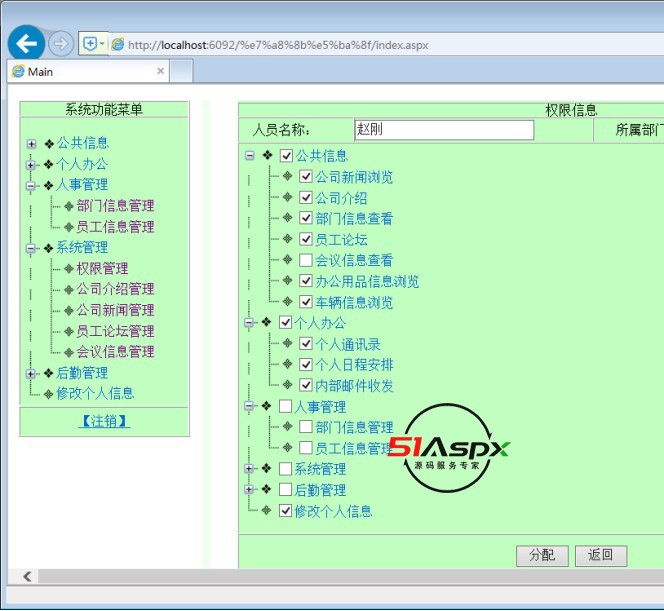Click the 分配 button

[542, 555]
